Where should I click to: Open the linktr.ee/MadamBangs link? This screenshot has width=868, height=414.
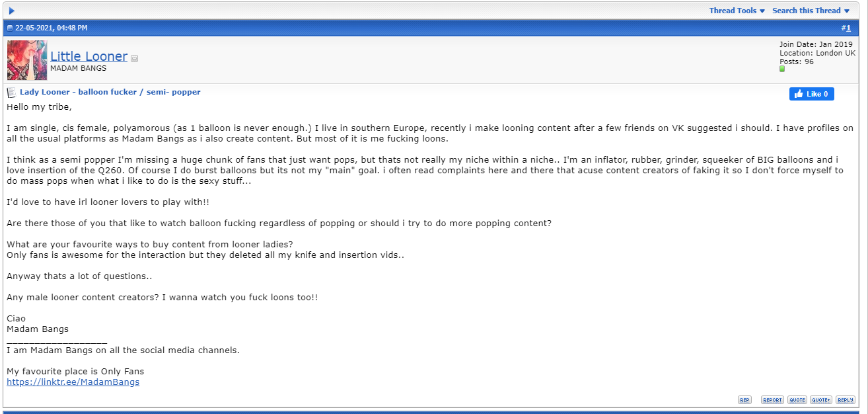[x=73, y=382]
